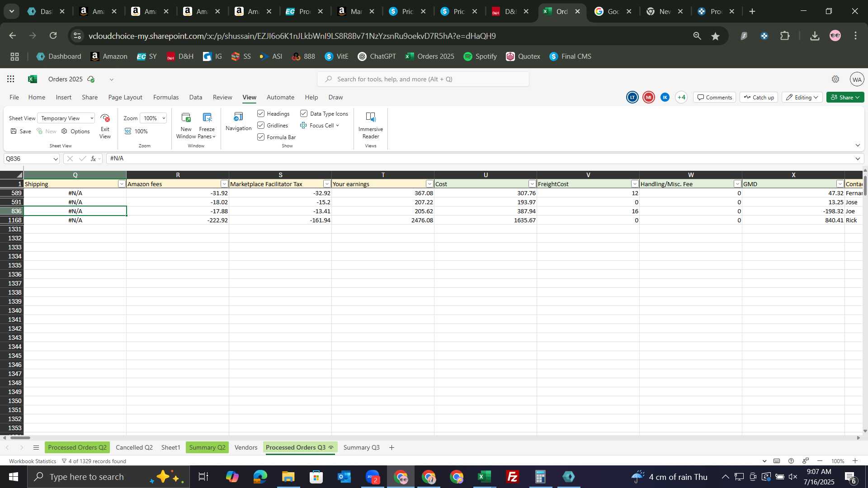This screenshot has width=868, height=488.
Task: Click the Save sheet view icon
Action: click(x=14, y=131)
